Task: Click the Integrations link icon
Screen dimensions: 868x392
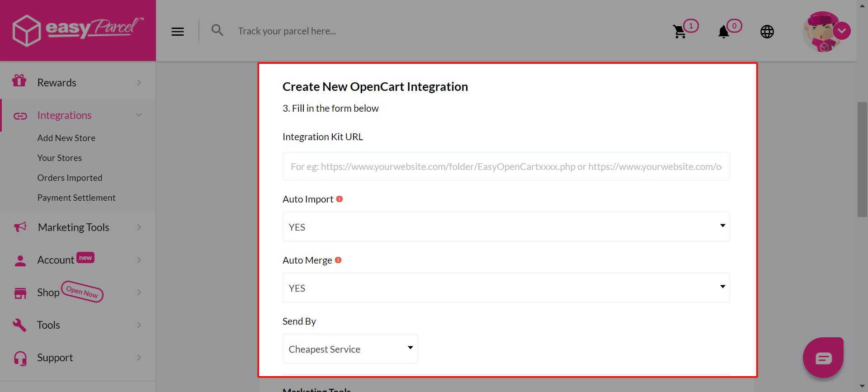Action: coord(20,116)
